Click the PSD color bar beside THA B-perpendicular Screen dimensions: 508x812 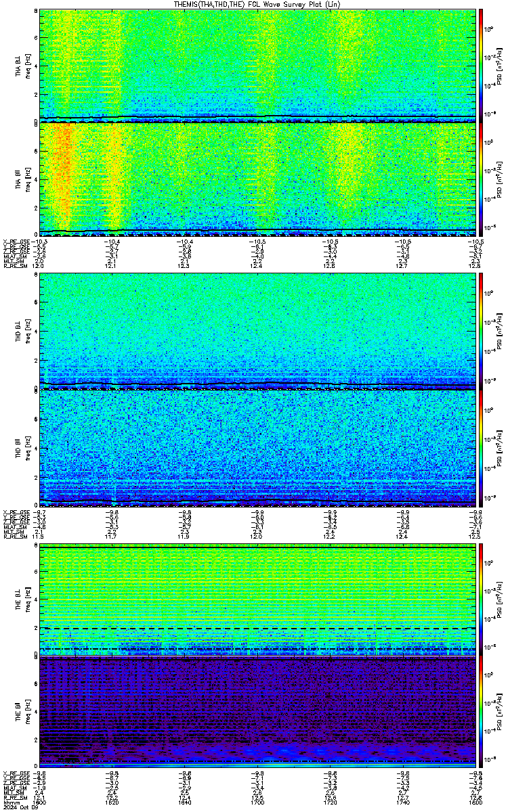click(x=481, y=66)
